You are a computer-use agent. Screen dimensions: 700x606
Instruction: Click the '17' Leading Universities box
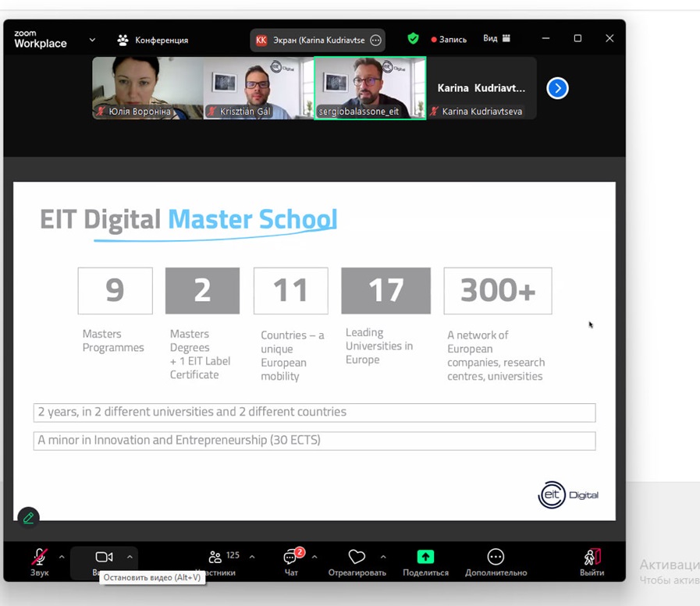point(386,291)
